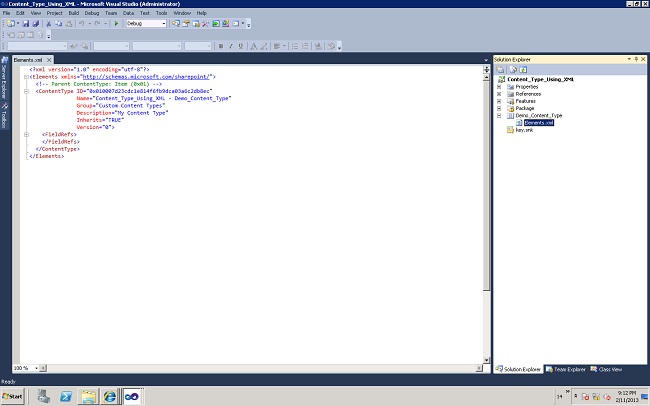Select Elements.xml in Solution Explorer

coord(538,123)
